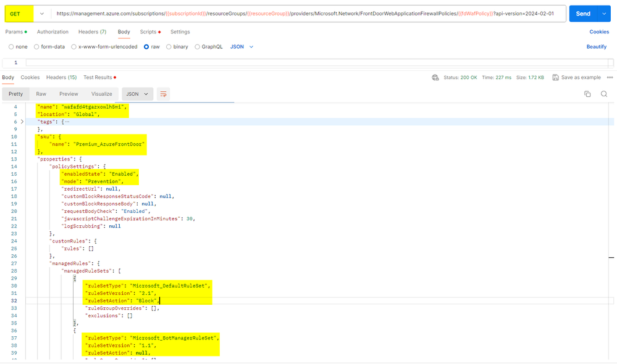Choose x-www-form-urlencoded body type
The height and width of the screenshot is (364, 617).
[x=73, y=47]
